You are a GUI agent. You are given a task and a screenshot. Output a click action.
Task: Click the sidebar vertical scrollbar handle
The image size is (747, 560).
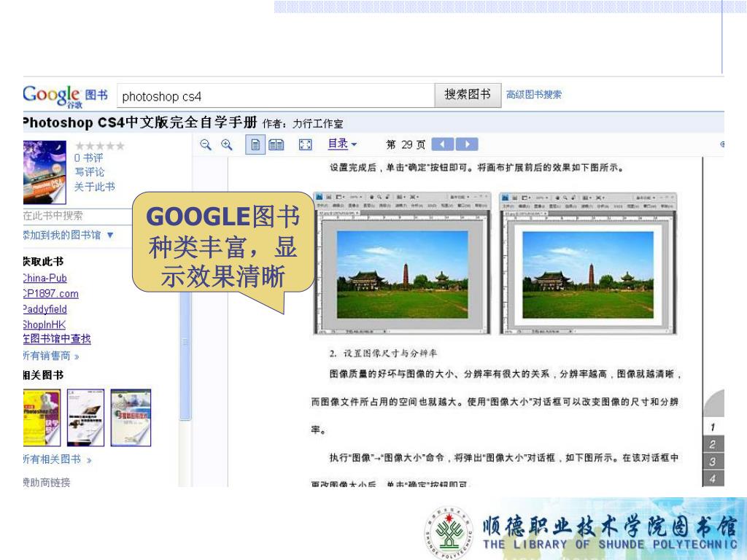point(185,341)
